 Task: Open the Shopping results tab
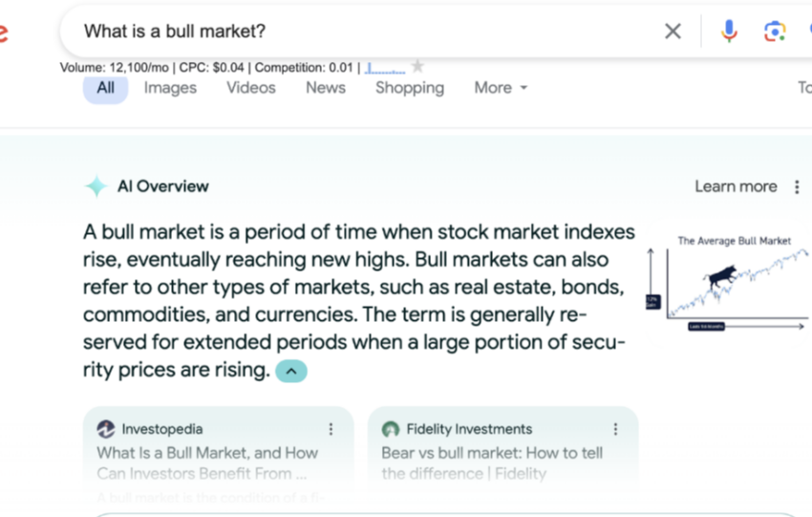click(x=410, y=88)
